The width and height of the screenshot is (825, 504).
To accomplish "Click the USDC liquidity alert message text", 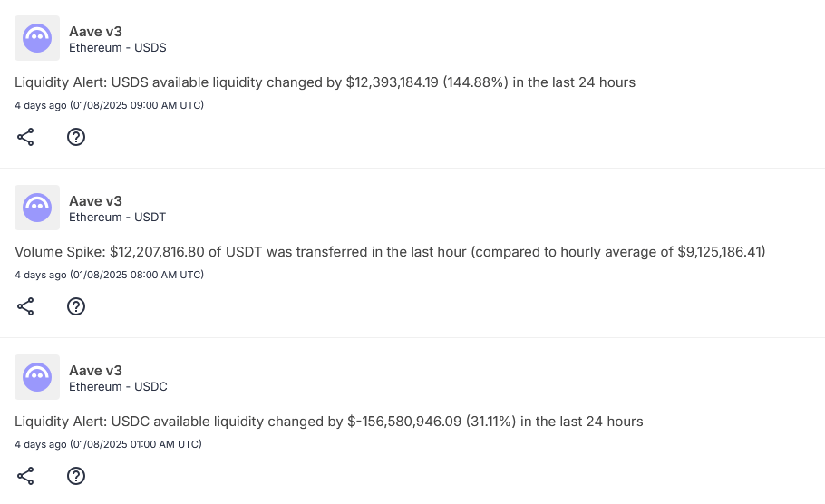I will point(328,422).
